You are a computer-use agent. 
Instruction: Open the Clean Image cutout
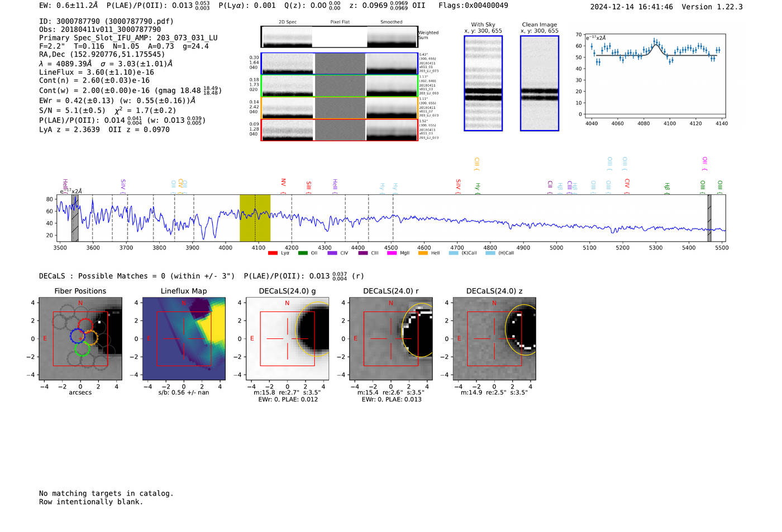point(540,83)
